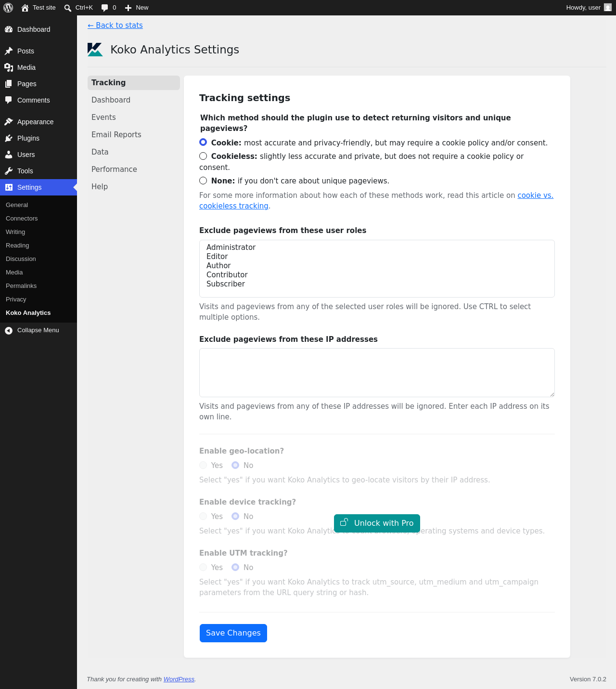Select the Cookie tracking method
This screenshot has height=689, width=616.
203,142
